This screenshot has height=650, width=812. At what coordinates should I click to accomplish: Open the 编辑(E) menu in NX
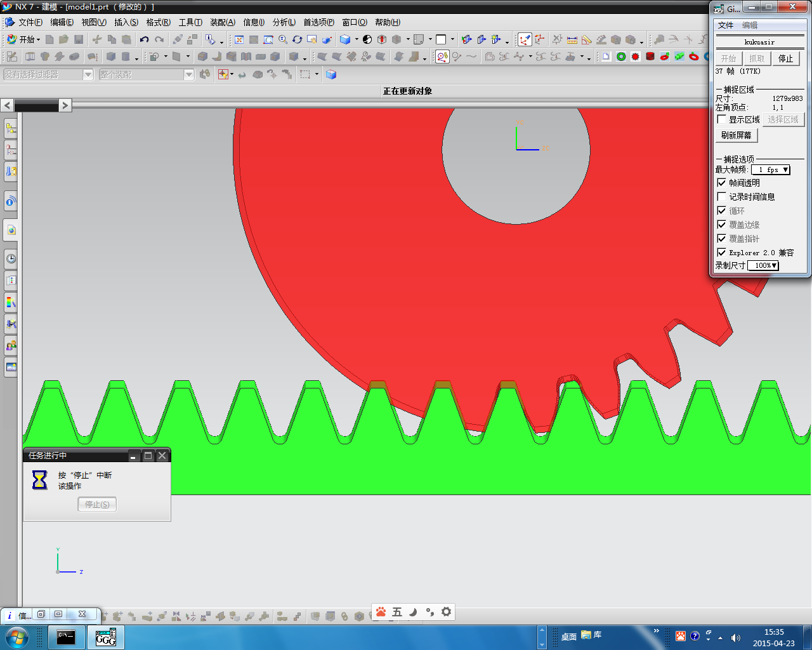point(62,22)
